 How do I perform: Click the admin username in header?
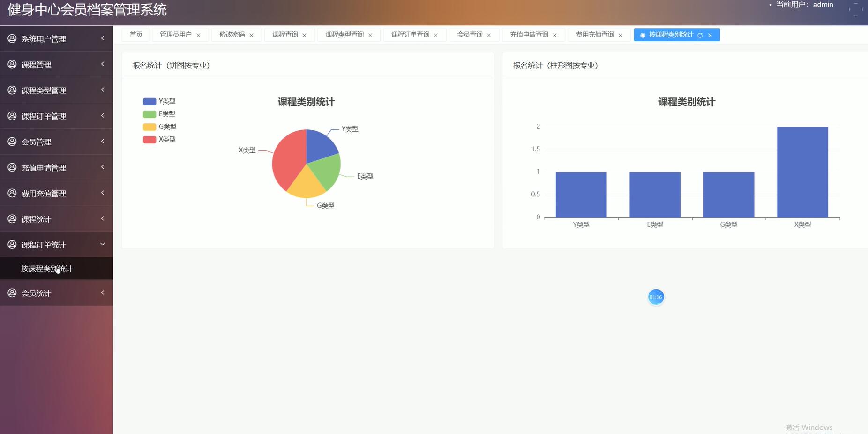[823, 4]
